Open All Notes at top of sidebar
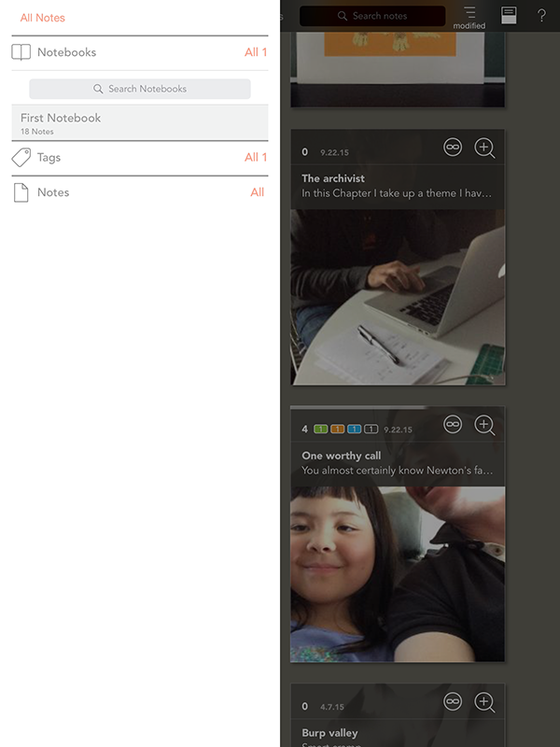560x747 pixels. pyautogui.click(x=42, y=18)
